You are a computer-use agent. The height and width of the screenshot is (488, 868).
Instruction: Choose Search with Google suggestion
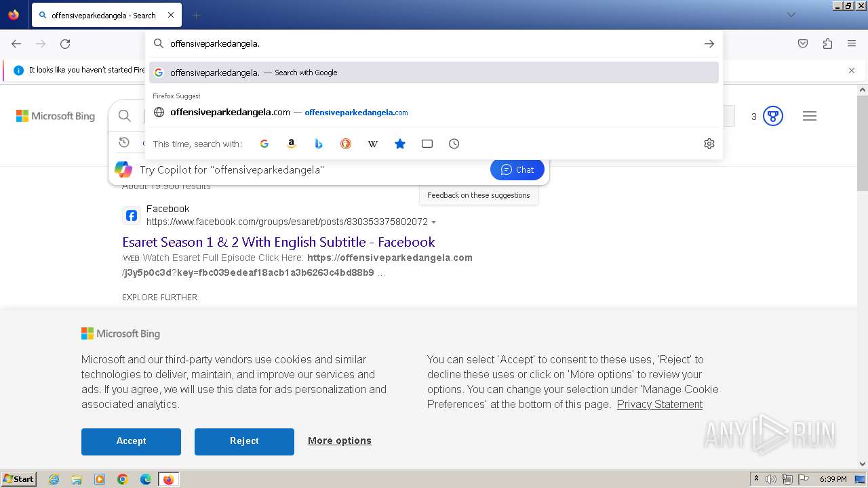pos(434,73)
